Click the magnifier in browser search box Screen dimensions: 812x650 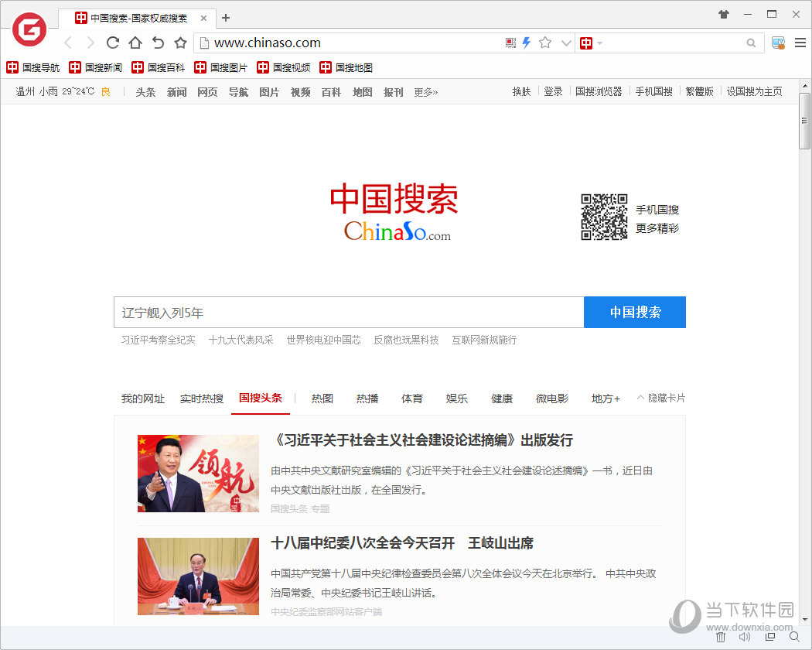click(x=751, y=43)
